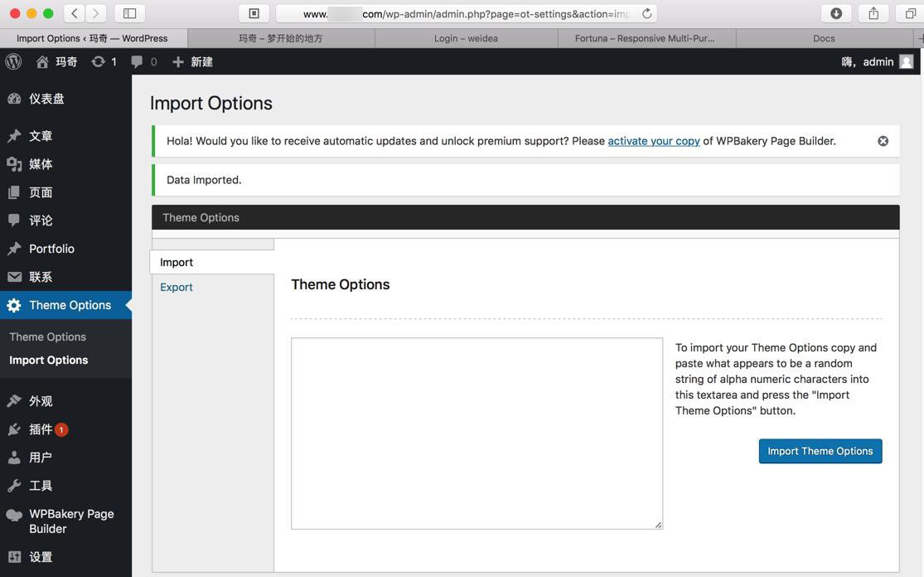Click the Import Theme Options button

820,452
